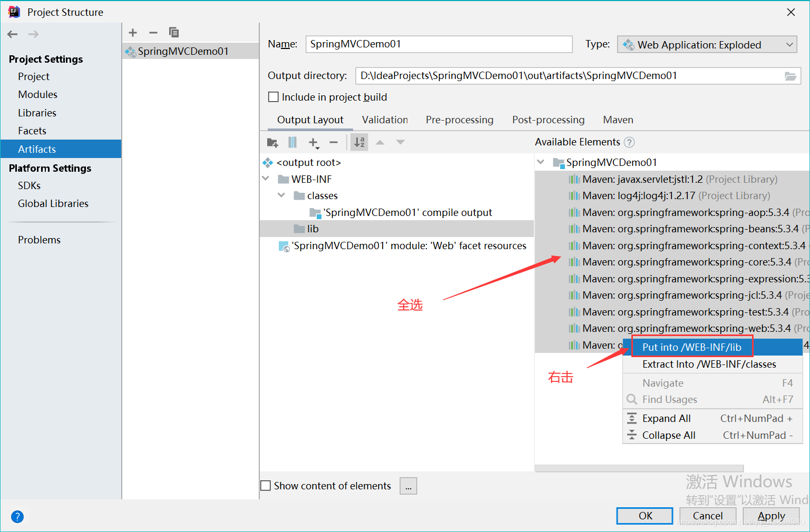Toggle Show content of elements

tap(266, 486)
